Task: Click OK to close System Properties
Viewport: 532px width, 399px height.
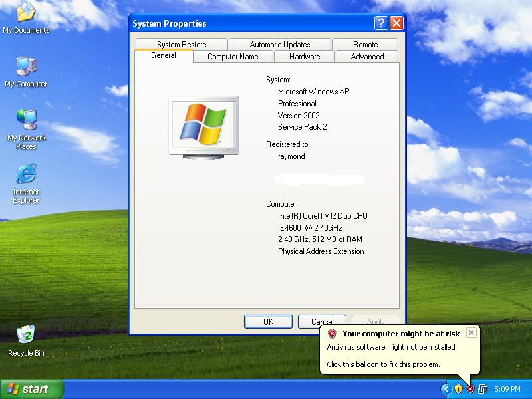Action: point(268,321)
